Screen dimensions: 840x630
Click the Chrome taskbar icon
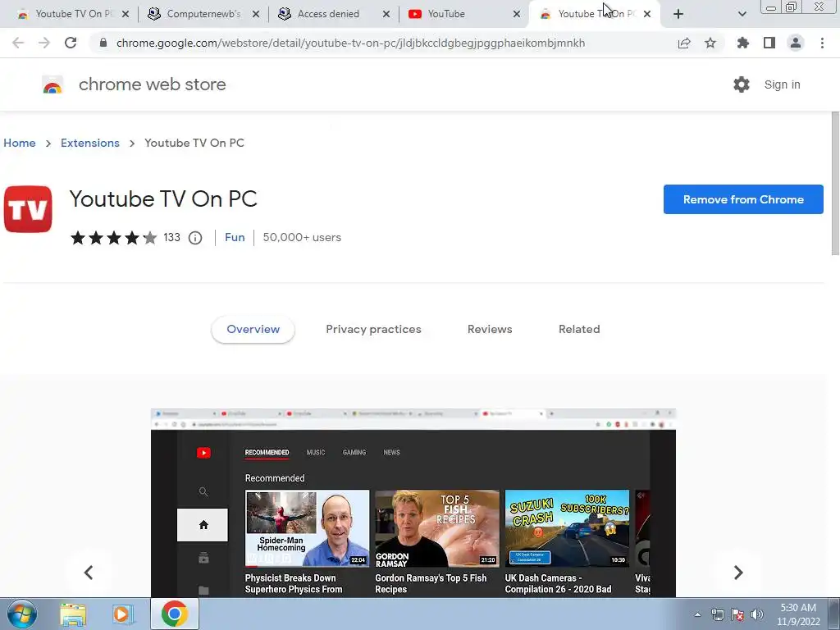pyautogui.click(x=175, y=614)
